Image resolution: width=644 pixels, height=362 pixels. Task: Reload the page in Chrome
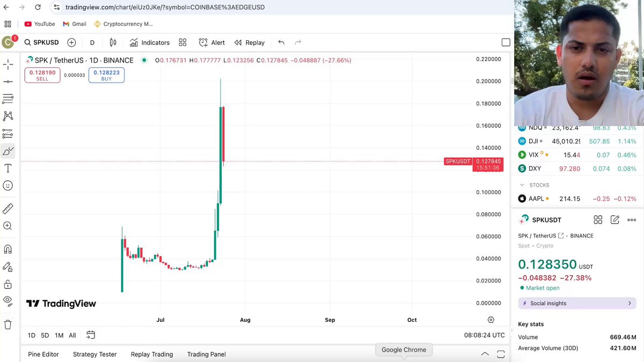(38, 7)
